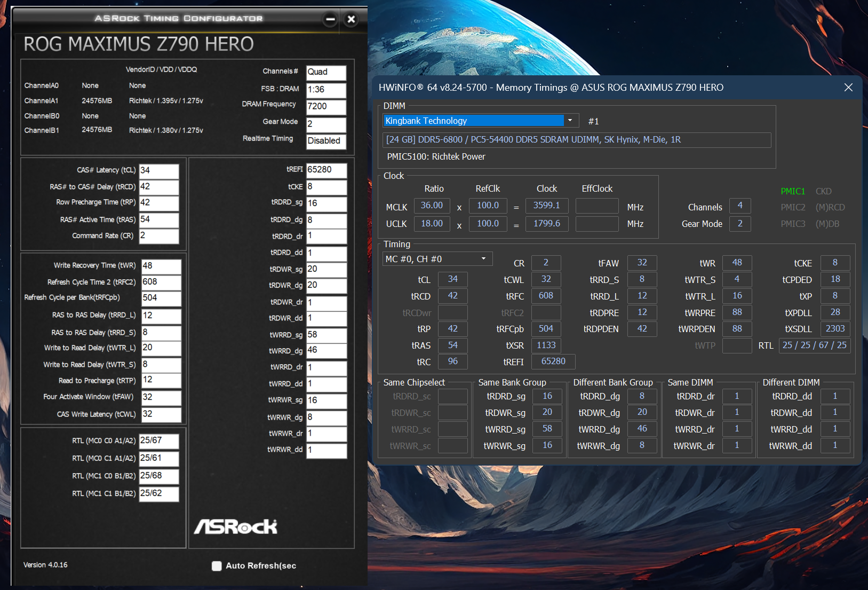This screenshot has height=590, width=868.
Task: Select the DDR5-6800 module description box
Action: pyautogui.click(x=577, y=140)
